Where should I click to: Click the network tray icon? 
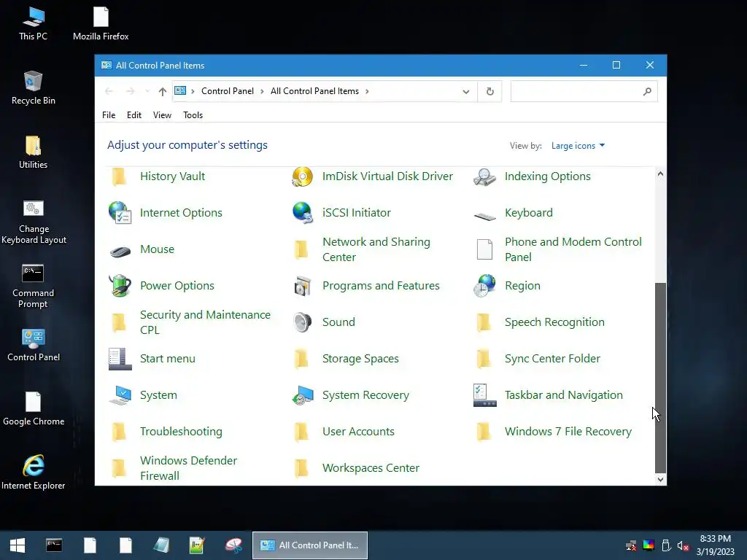coord(631,545)
